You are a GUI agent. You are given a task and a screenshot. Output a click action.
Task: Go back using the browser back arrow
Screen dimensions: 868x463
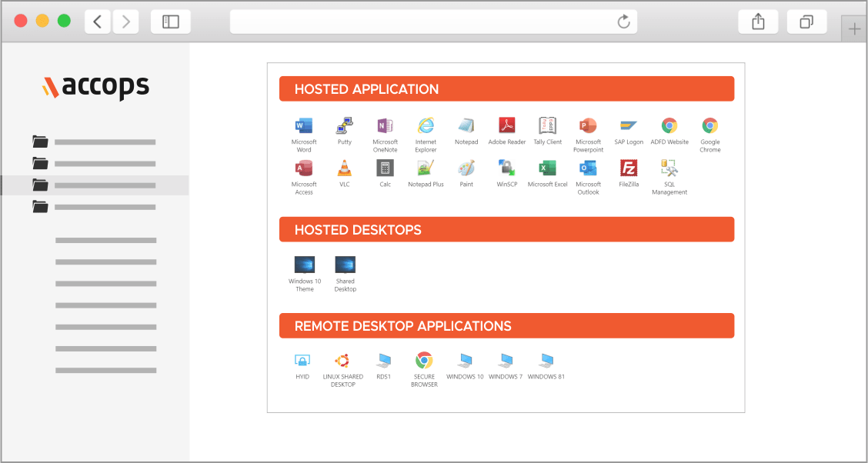(98, 22)
